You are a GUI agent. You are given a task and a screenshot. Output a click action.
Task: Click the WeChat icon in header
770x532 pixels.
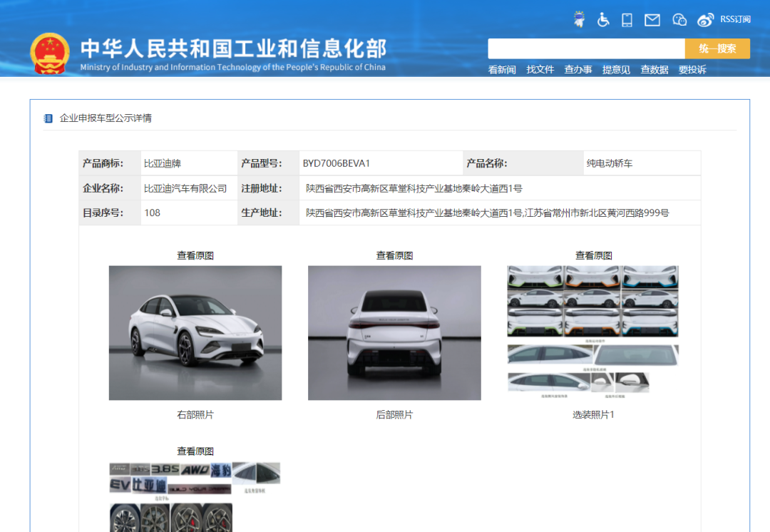click(x=679, y=20)
